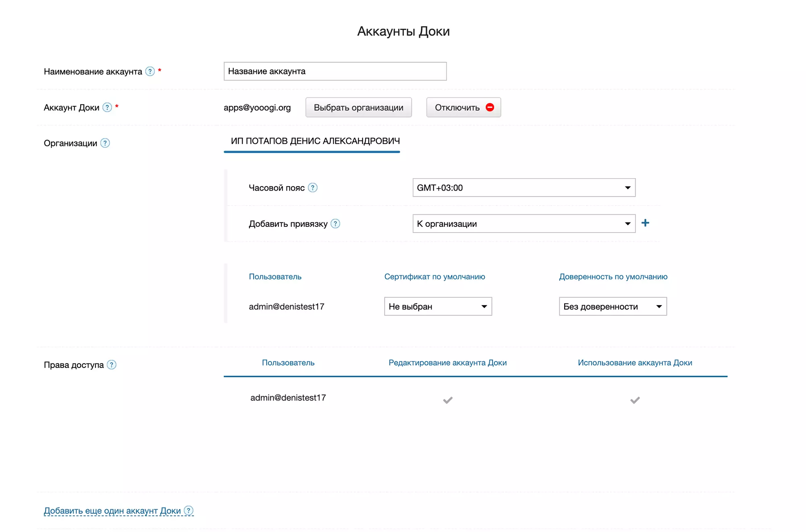Click help icon beside Наименование аккаунта
The width and height of the screenshot is (806, 532).
(x=150, y=71)
